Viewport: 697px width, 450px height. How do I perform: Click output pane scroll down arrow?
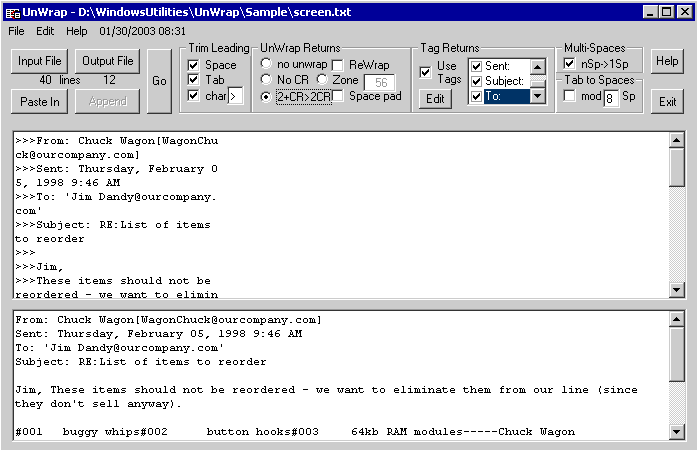point(677,431)
